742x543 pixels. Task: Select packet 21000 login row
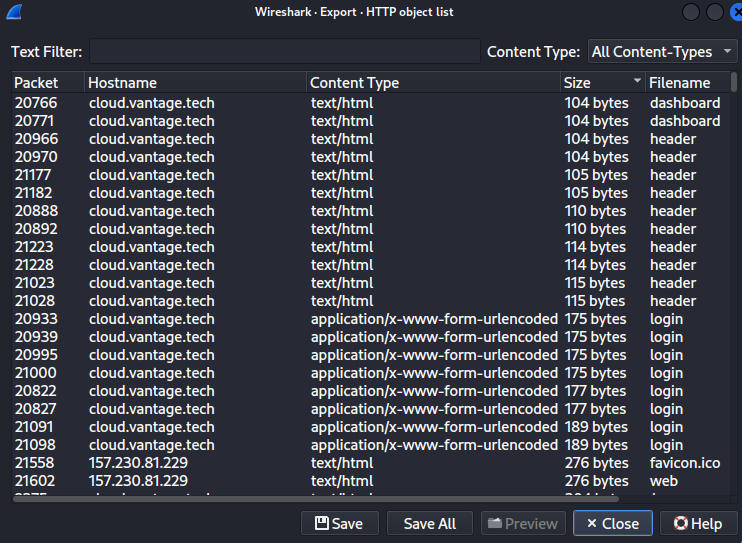pyautogui.click(x=371, y=373)
